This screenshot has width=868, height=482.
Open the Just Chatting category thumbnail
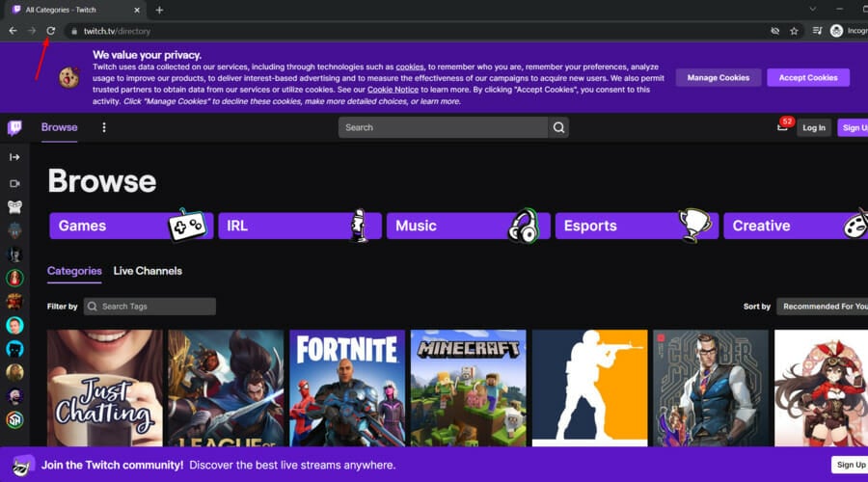(x=104, y=388)
